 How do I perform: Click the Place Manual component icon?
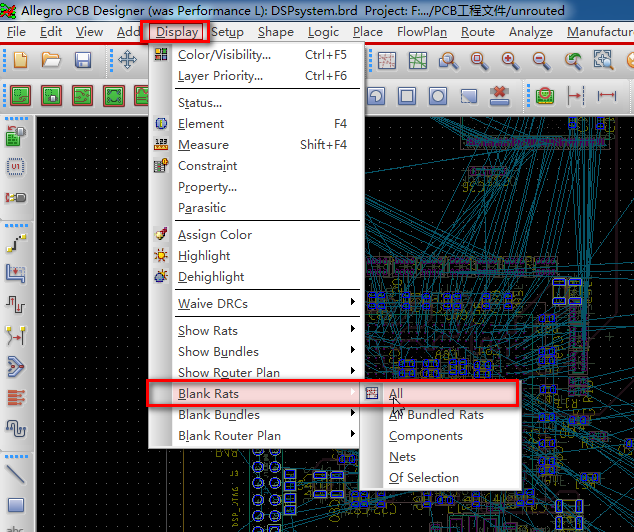tap(16, 135)
